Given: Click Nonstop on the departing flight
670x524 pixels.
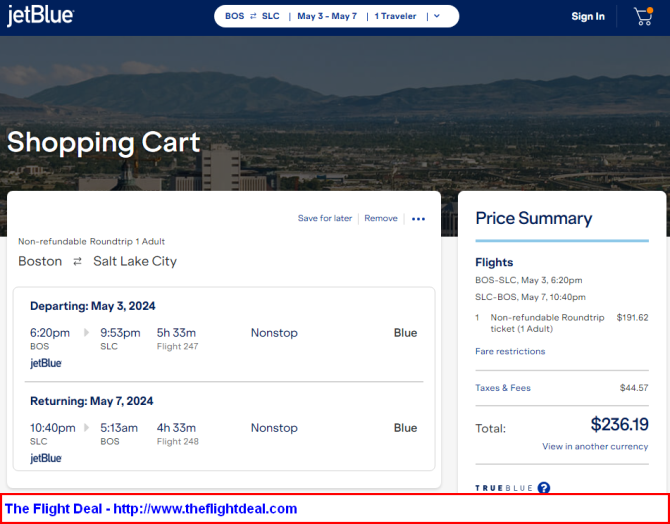Looking at the screenshot, I should point(274,333).
